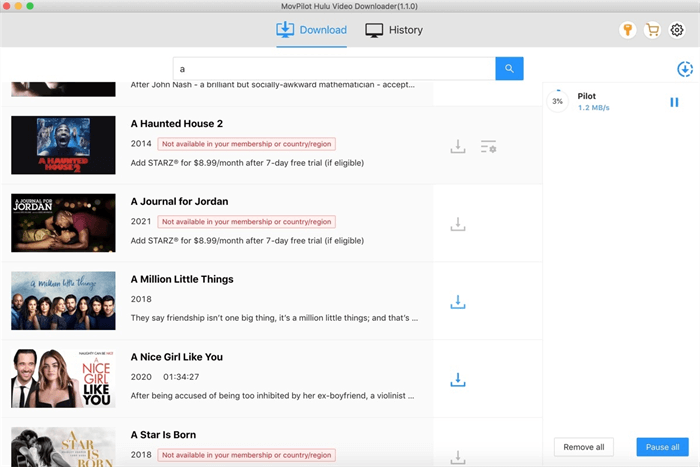Image resolution: width=700 pixels, height=467 pixels.
Task: Click the violinist description of A Nice Girl Like You
Action: [272, 396]
